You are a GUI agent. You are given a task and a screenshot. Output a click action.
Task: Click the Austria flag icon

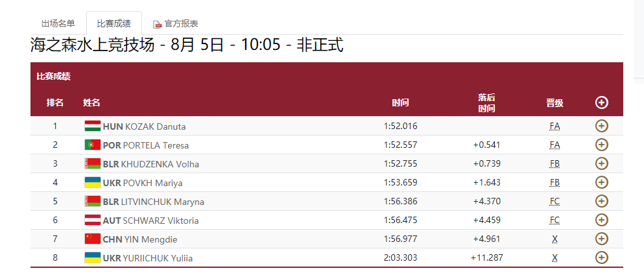click(x=92, y=220)
